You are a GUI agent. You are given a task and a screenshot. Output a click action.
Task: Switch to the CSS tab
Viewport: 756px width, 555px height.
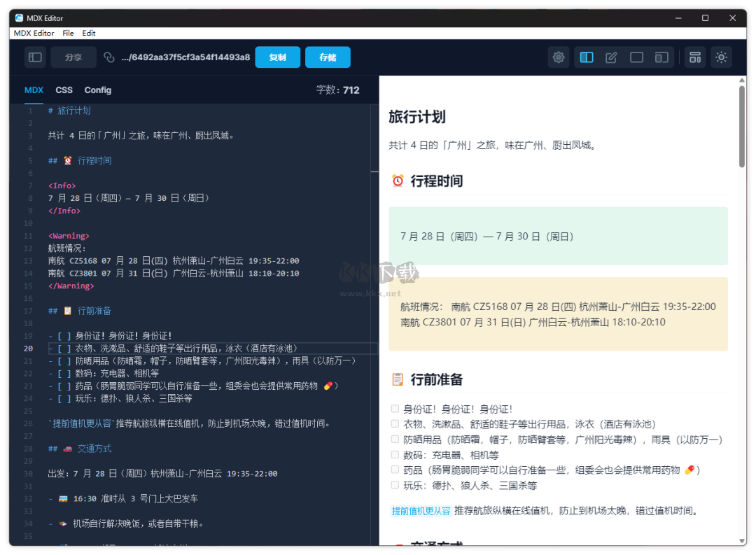point(64,90)
